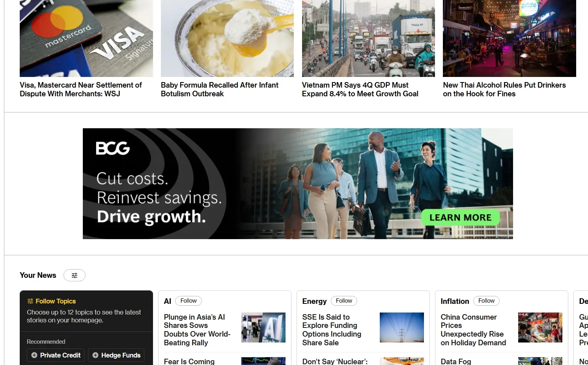The height and width of the screenshot is (365, 588).
Task: Click the plus icon beside Private Credit
Action: [35, 355]
